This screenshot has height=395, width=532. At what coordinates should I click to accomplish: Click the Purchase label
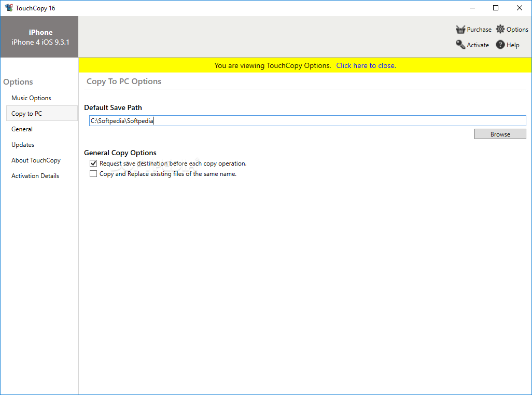[x=479, y=30]
